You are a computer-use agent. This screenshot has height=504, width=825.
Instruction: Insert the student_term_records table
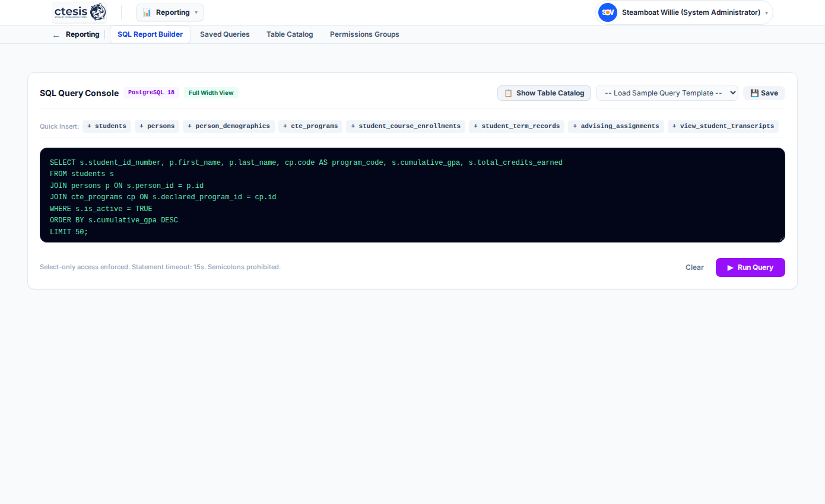click(517, 126)
